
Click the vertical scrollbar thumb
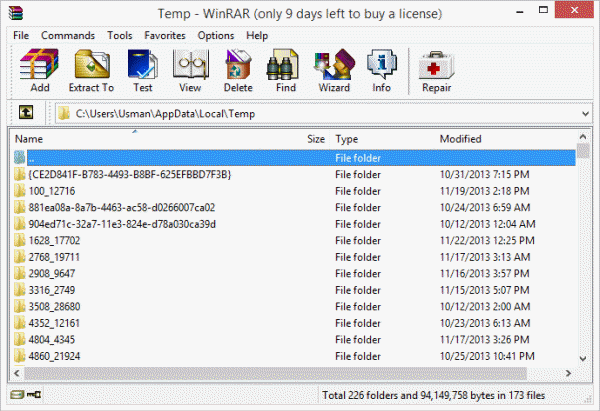583,150
